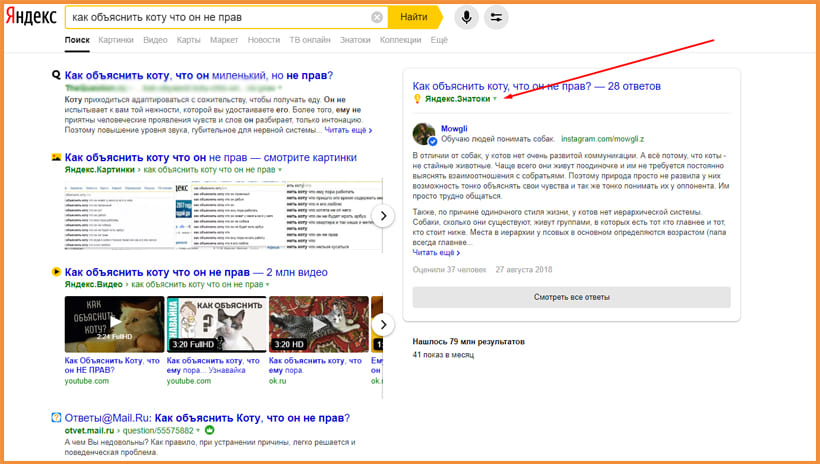Open the ok.ru video title link

pyautogui.click(x=315, y=365)
